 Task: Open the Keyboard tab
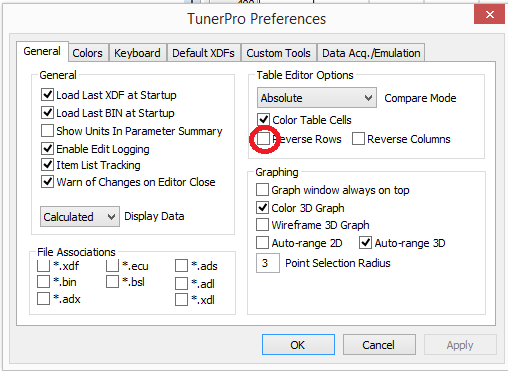[137, 53]
